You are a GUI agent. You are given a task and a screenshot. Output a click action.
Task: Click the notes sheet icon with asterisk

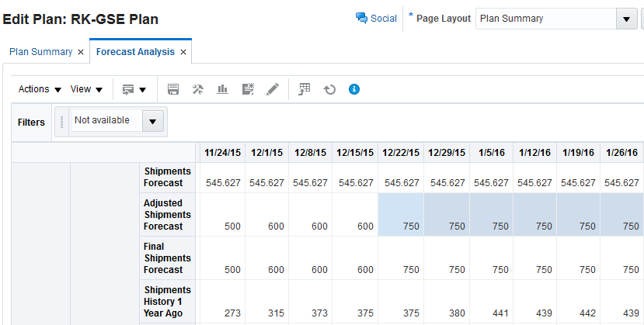click(x=248, y=89)
